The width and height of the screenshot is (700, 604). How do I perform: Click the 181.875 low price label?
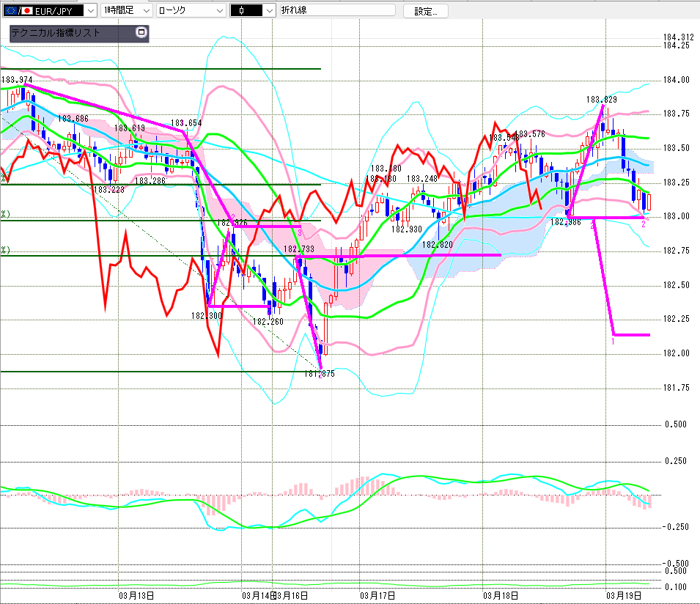(319, 374)
